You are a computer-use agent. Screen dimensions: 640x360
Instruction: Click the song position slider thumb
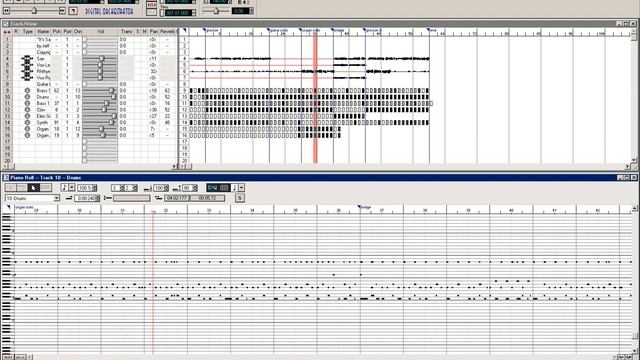pyautogui.click(x=34, y=11)
